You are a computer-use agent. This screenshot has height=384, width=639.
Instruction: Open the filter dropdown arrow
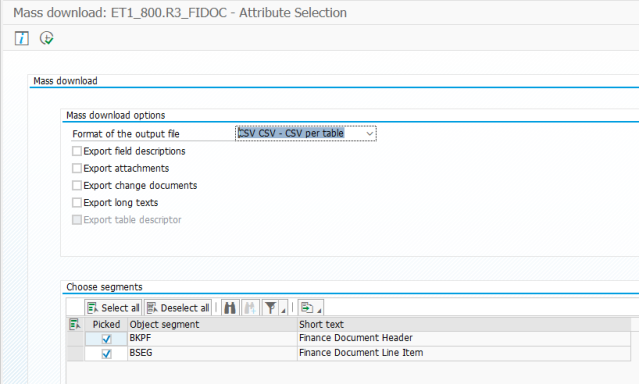click(x=283, y=309)
